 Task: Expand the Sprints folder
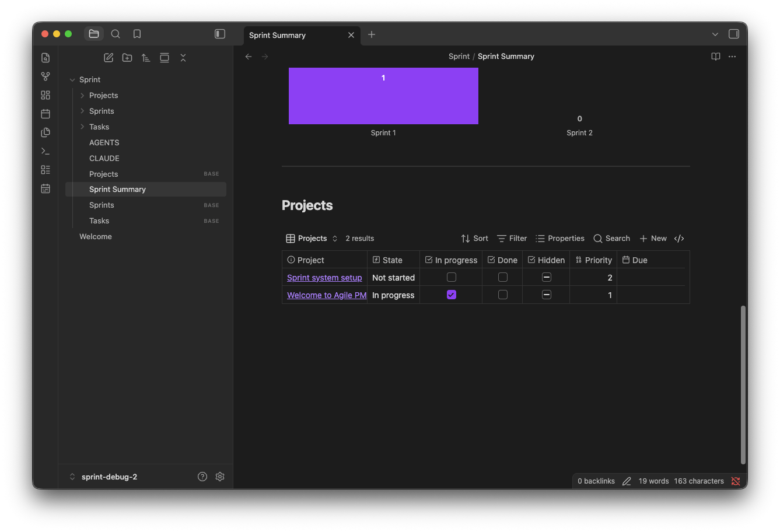[82, 111]
